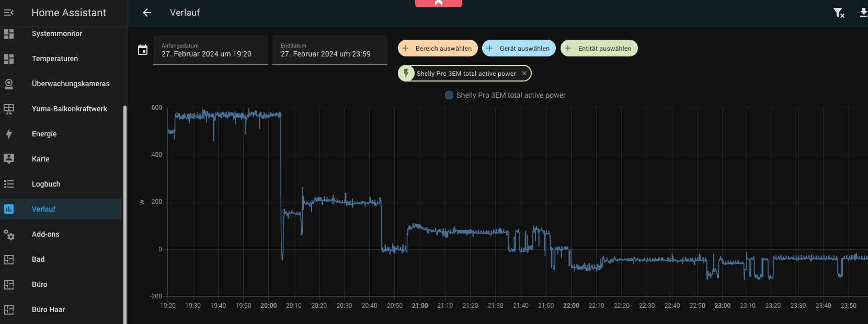
Task: Click the 21:00 label on time axis
Action: click(420, 306)
